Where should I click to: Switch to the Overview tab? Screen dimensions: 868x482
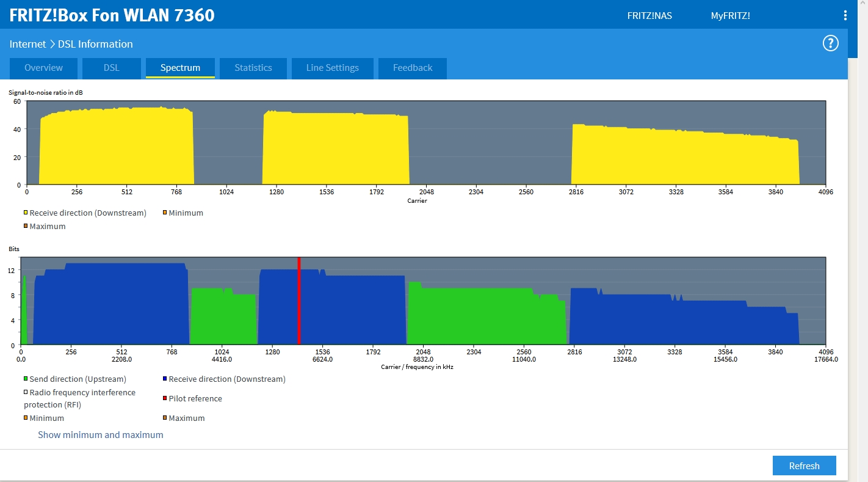(x=43, y=68)
